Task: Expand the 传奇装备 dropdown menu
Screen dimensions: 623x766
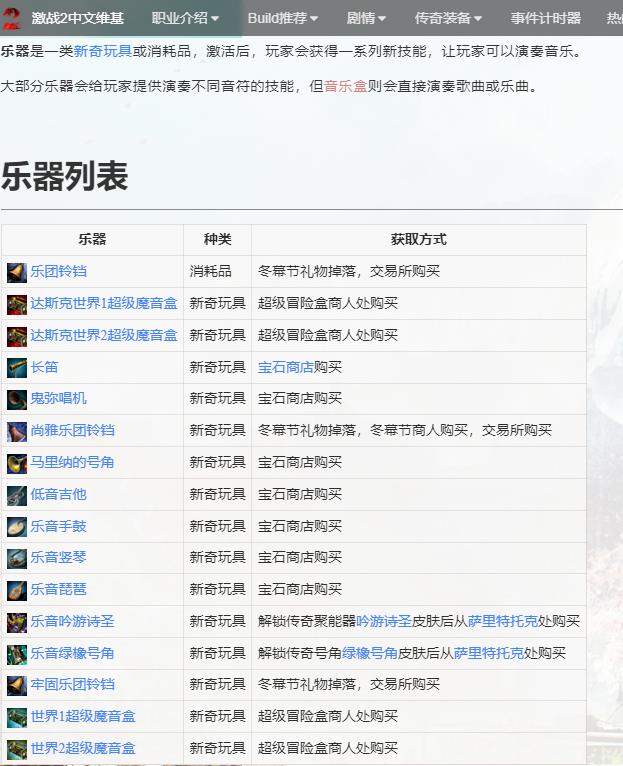Action: tap(448, 18)
